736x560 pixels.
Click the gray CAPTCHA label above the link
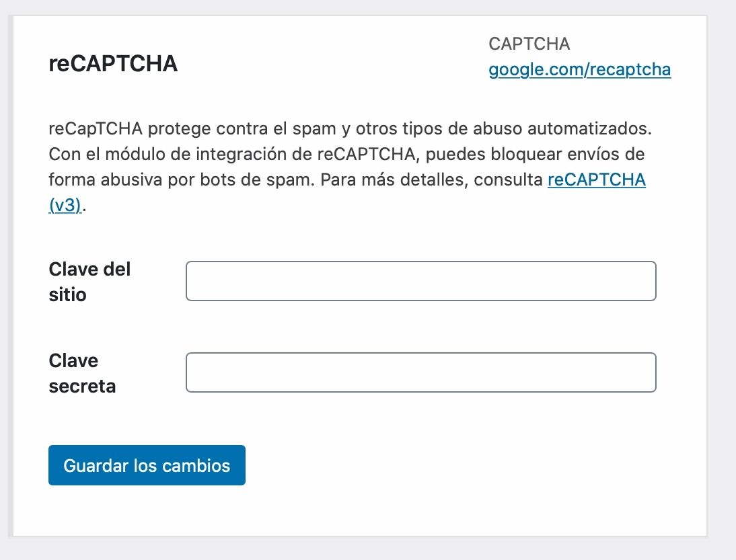pos(529,44)
